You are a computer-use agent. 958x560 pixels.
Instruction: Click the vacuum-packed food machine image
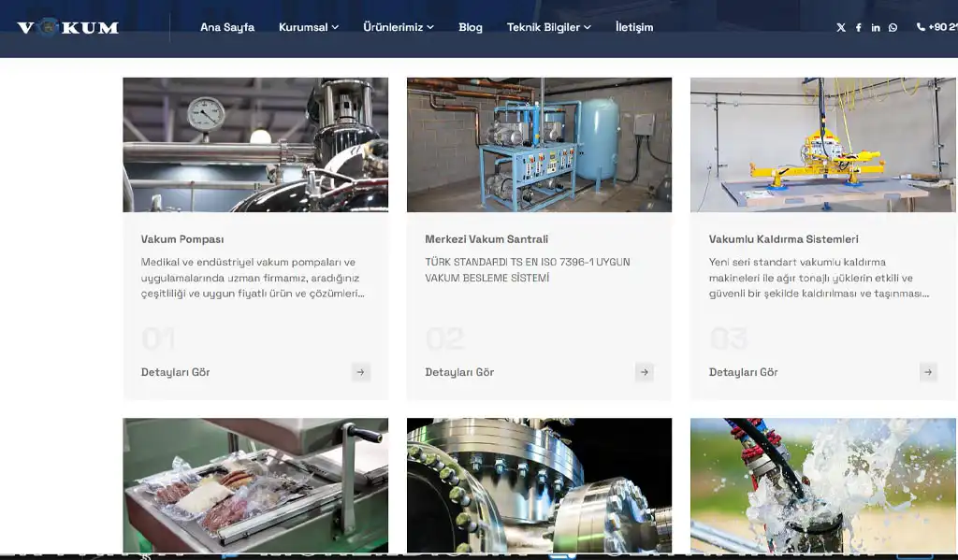click(255, 484)
